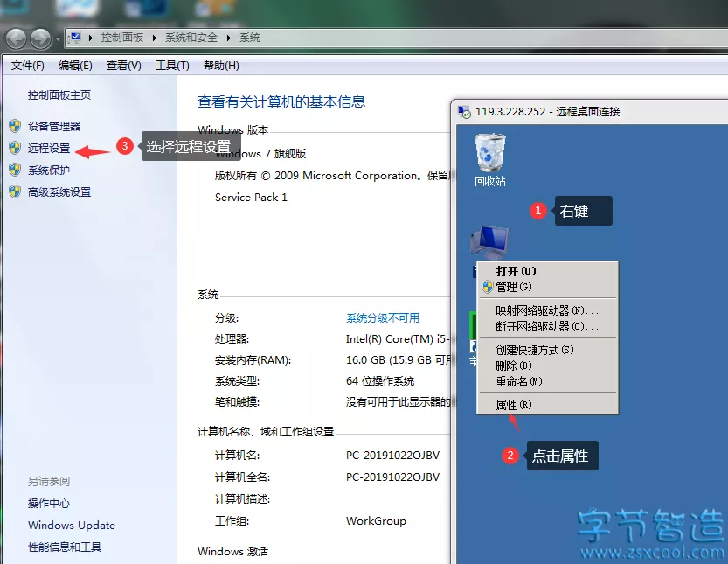Click PC-20191022OJBV next to 计算机全名:
The image size is (728, 564).
coord(392,477)
